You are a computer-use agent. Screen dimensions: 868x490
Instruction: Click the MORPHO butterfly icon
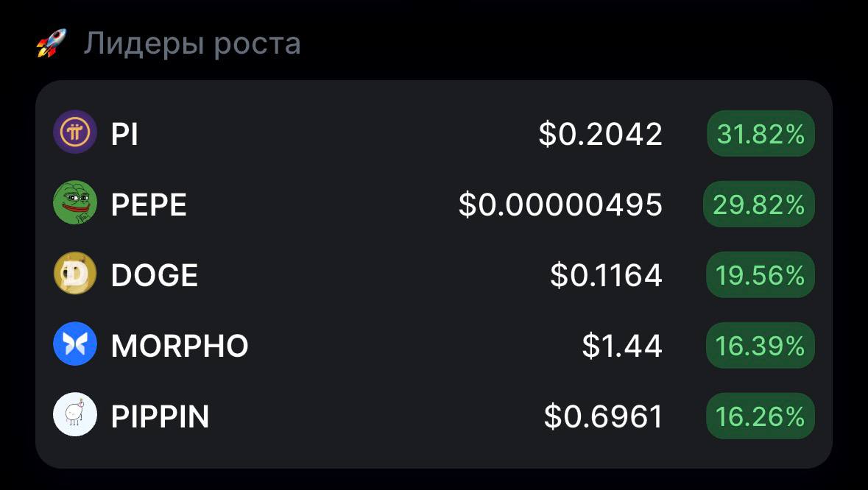coord(75,344)
